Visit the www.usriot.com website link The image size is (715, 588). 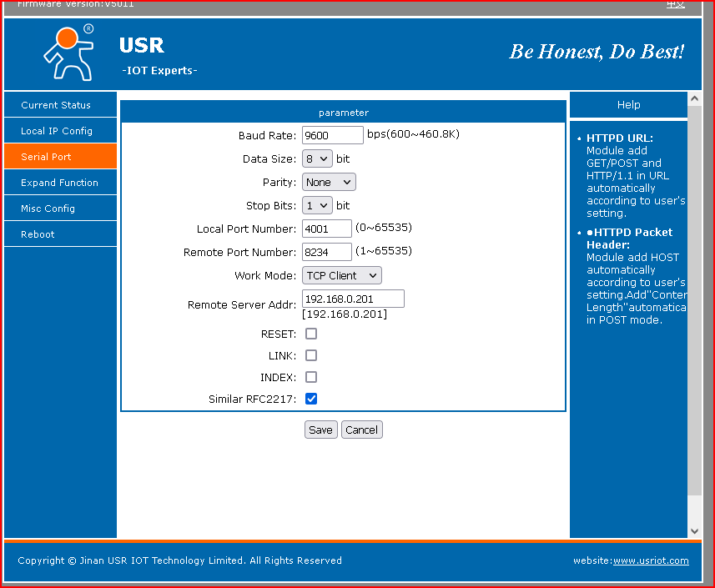651,560
